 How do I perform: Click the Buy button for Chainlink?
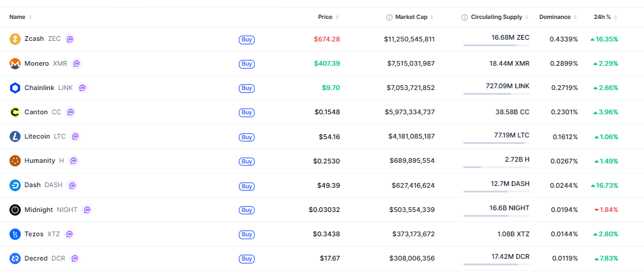(x=246, y=88)
